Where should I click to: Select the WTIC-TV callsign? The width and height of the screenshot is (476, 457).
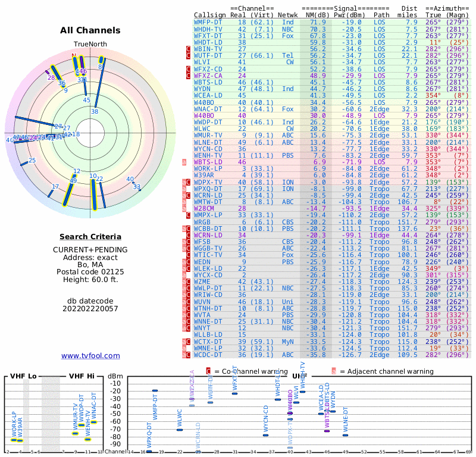point(208,255)
